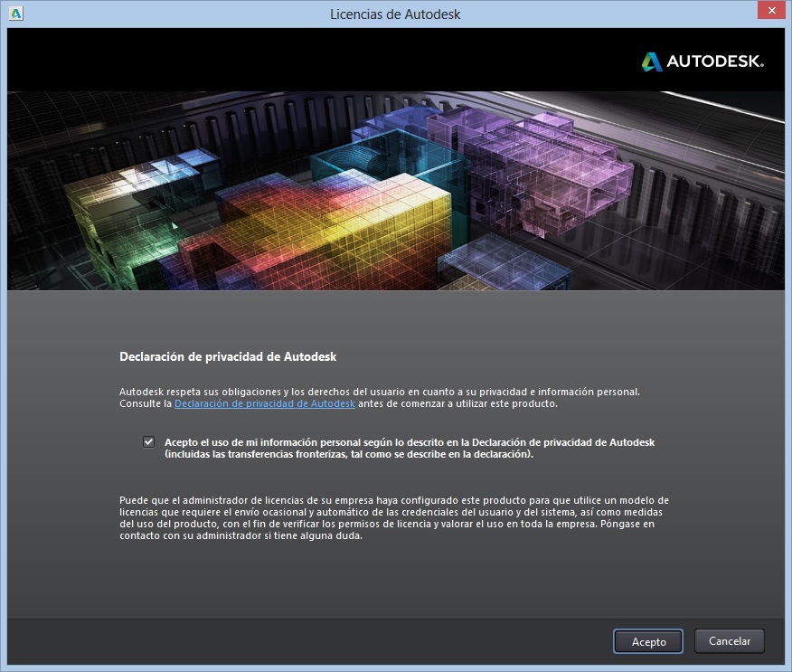Click the paragraph starting 'Puede que el administrador'
Screen dimensions: 792x672
pos(394,518)
